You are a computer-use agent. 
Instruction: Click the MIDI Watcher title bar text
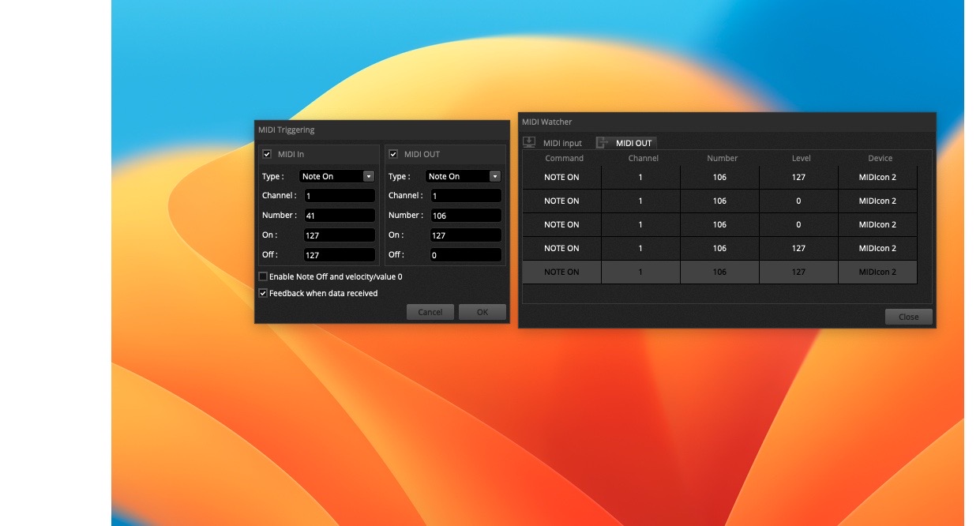click(x=547, y=122)
